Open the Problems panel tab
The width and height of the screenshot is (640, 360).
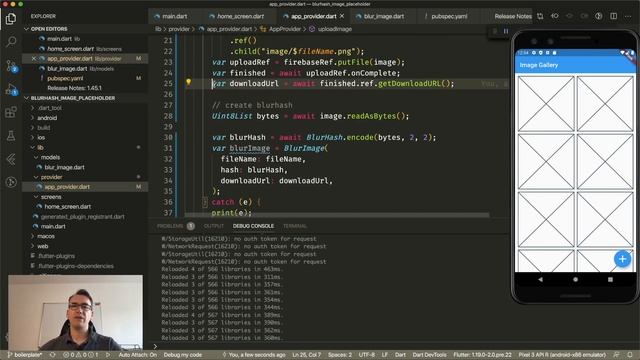pos(170,226)
